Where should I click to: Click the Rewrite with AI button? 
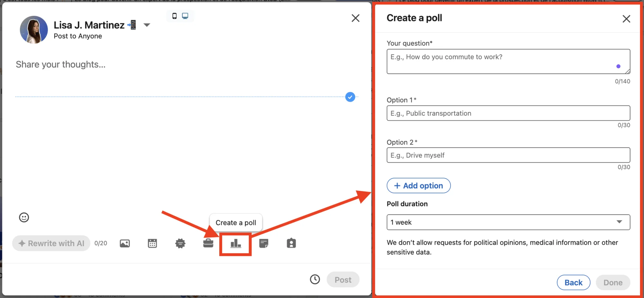coord(51,243)
